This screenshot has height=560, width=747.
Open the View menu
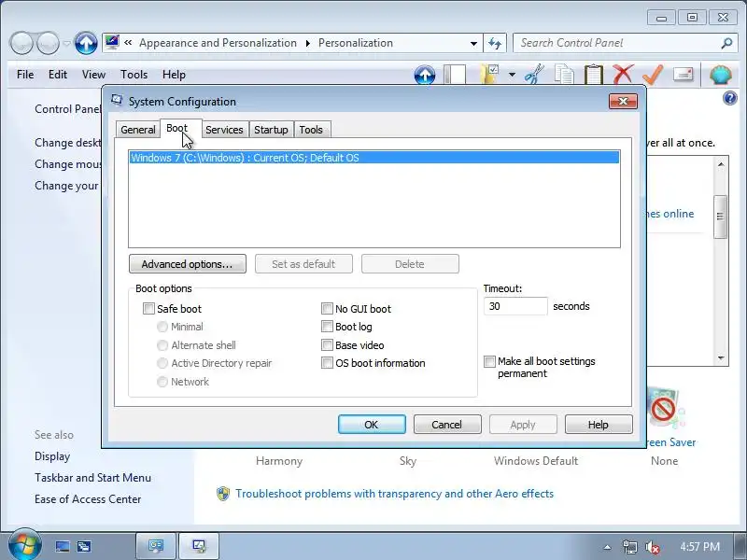(x=93, y=75)
